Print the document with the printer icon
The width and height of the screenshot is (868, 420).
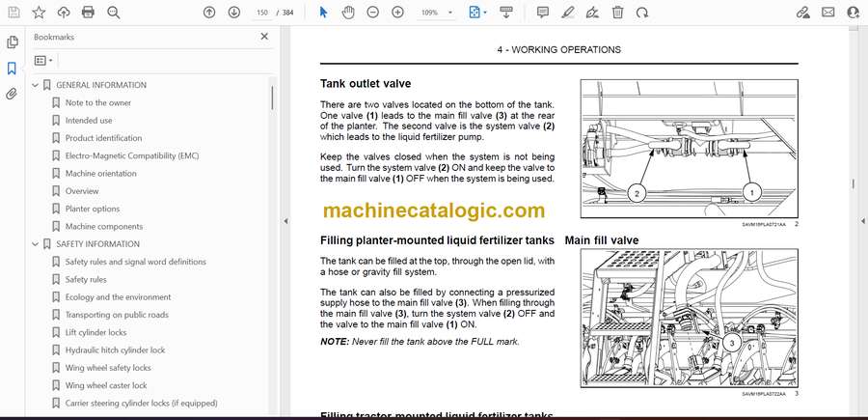point(88,13)
